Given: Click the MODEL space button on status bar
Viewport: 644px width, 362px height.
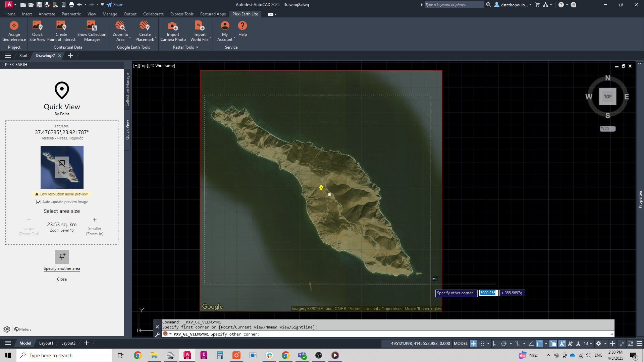Looking at the screenshot, I should click(x=461, y=344).
